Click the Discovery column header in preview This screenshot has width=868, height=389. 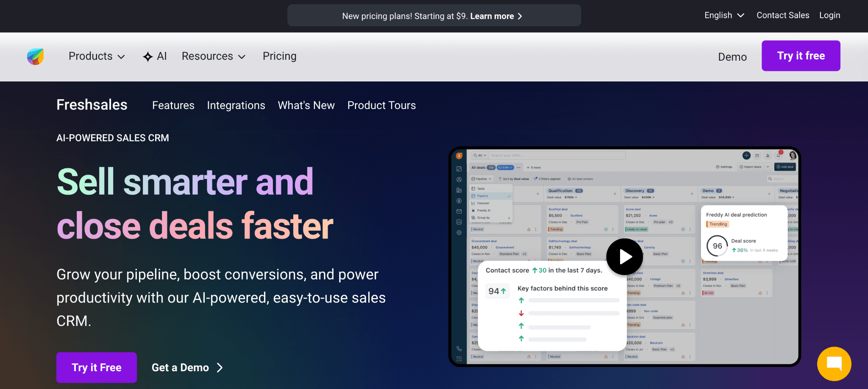click(x=639, y=191)
